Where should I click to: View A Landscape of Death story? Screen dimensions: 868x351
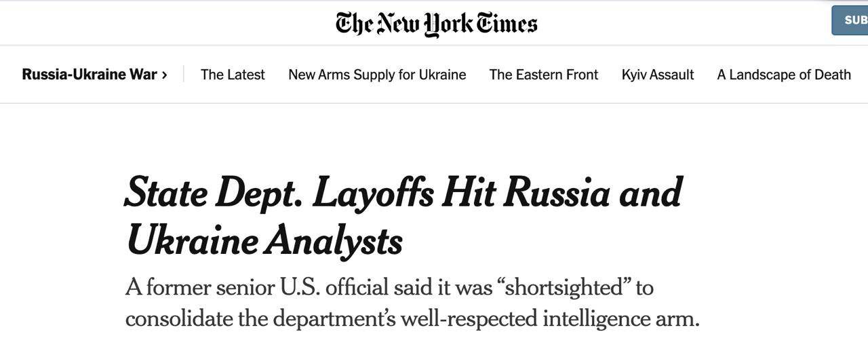(x=784, y=75)
